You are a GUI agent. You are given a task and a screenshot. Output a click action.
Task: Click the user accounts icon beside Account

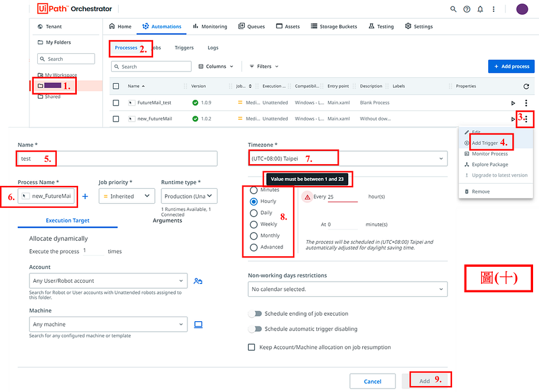click(x=198, y=281)
